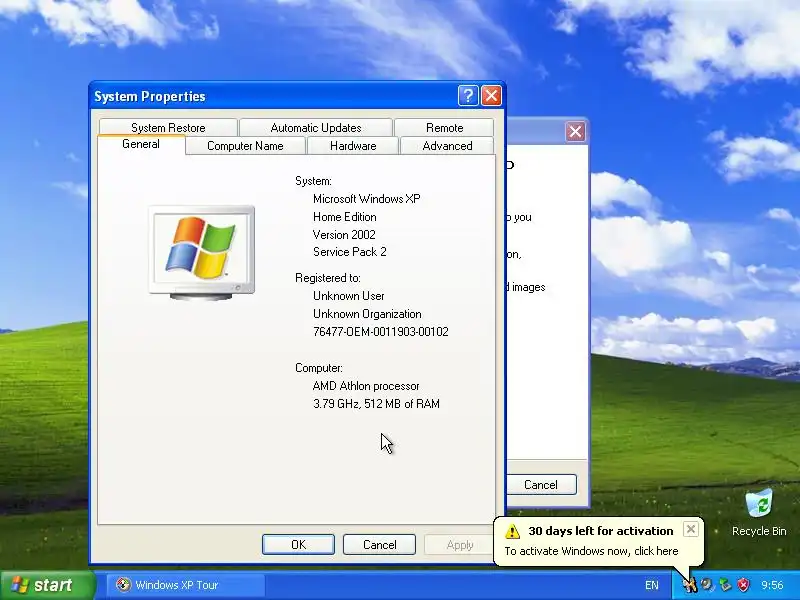This screenshot has height=600, width=800.
Task: Click the help question mark in System Properties
Action: [x=468, y=95]
